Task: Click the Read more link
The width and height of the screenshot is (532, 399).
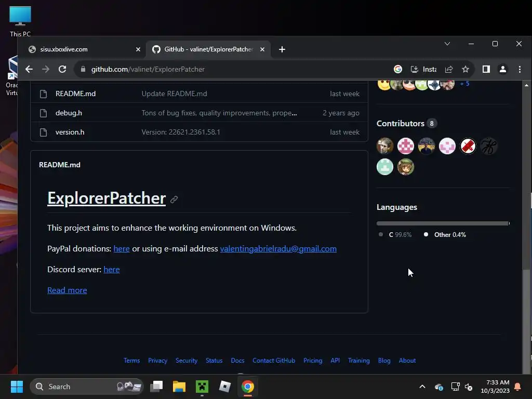Action: 67,290
